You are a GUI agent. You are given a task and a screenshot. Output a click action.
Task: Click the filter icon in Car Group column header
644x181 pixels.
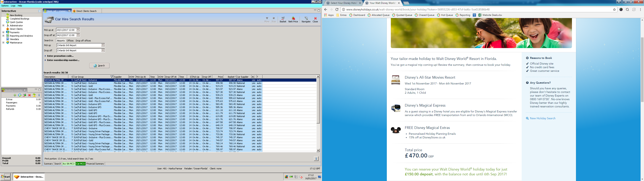coord(112,77)
